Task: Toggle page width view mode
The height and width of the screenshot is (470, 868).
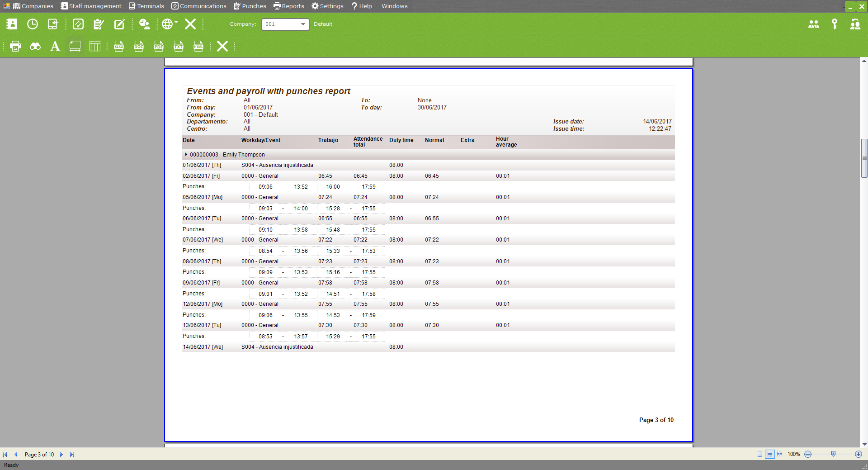Action: tap(770, 454)
